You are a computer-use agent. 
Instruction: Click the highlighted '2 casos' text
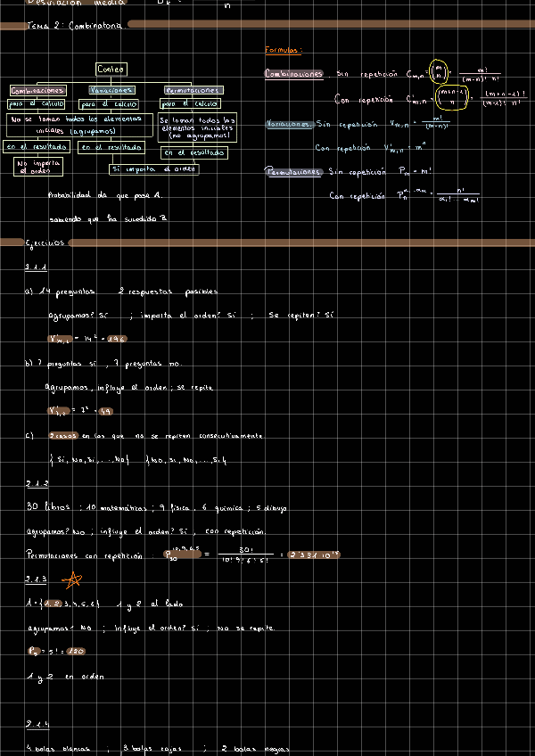pos(62,436)
